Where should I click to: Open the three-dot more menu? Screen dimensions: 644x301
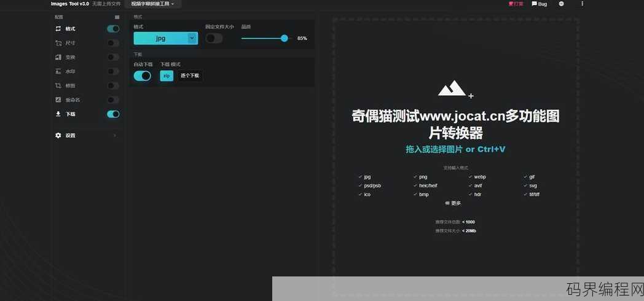[x=582, y=4]
